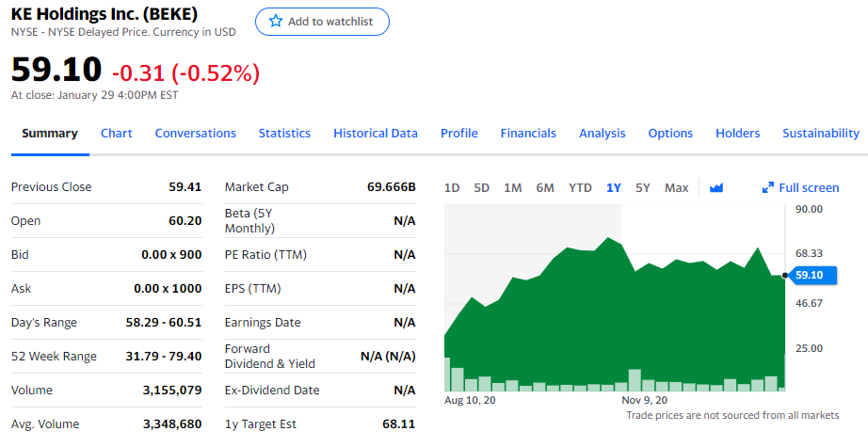Click the Aug 10, 20 axis label

470,400
